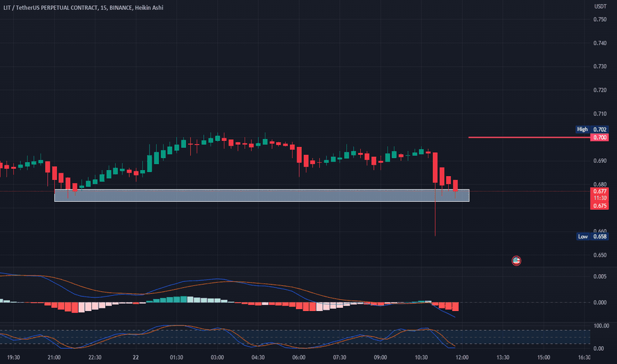Click the 0.740 price axis value
Screen dimensions: 617x364
[x=600, y=43]
